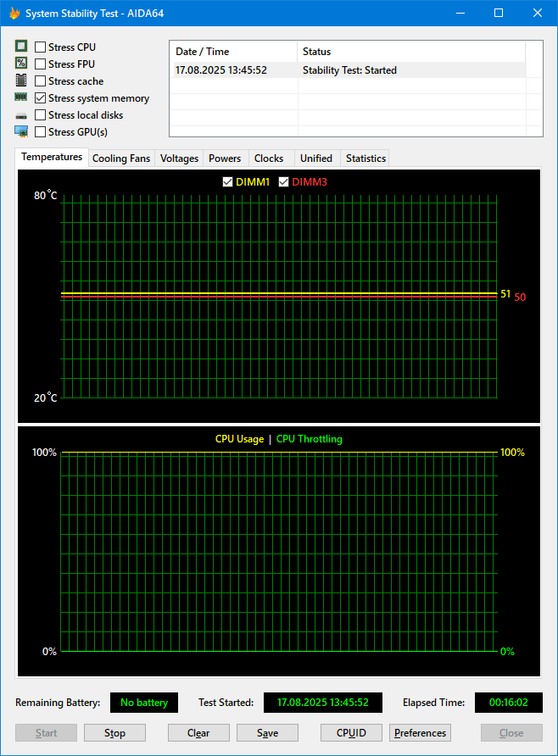
Task: Click the 17.08.2025 13:45:52 log entry cell
Action: pos(220,69)
